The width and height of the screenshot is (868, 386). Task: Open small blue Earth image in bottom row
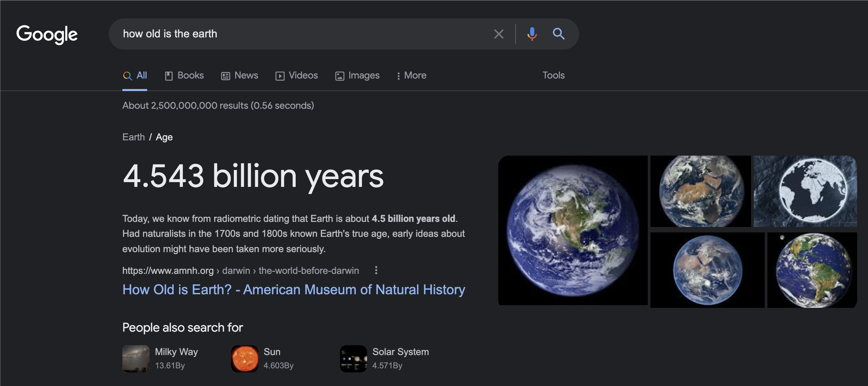(x=707, y=270)
